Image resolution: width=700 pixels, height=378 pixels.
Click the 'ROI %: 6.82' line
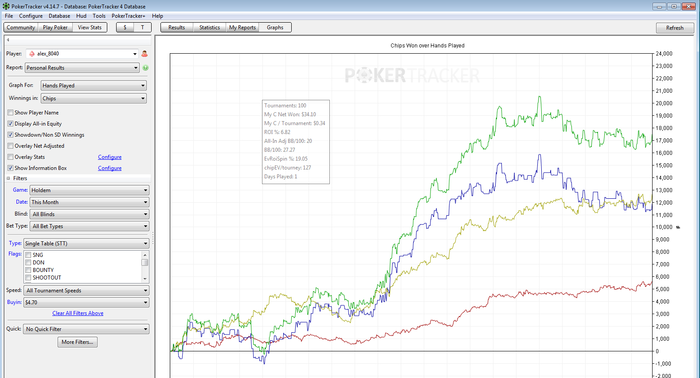point(277,132)
